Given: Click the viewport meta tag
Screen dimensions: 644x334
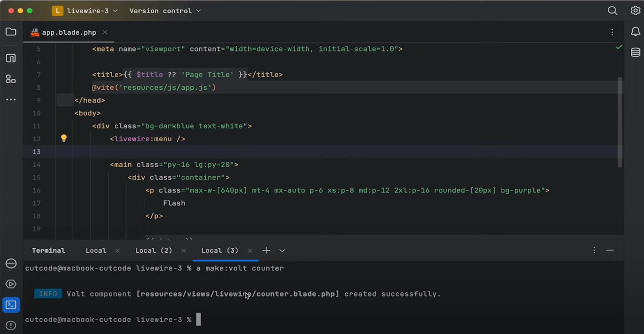Looking at the screenshot, I should click(x=247, y=49).
